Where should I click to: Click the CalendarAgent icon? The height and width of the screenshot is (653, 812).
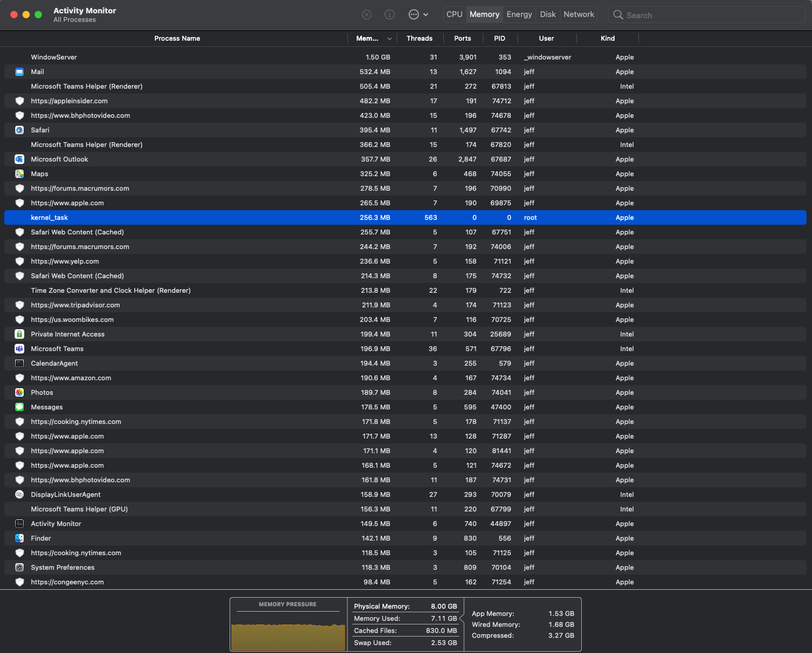tap(19, 363)
